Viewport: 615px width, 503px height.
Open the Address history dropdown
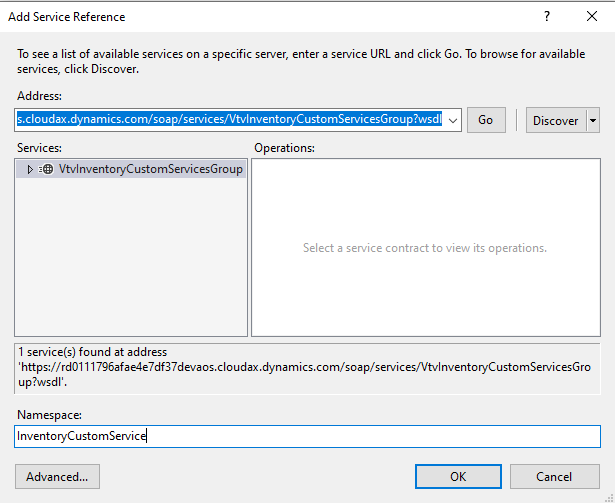pos(453,120)
